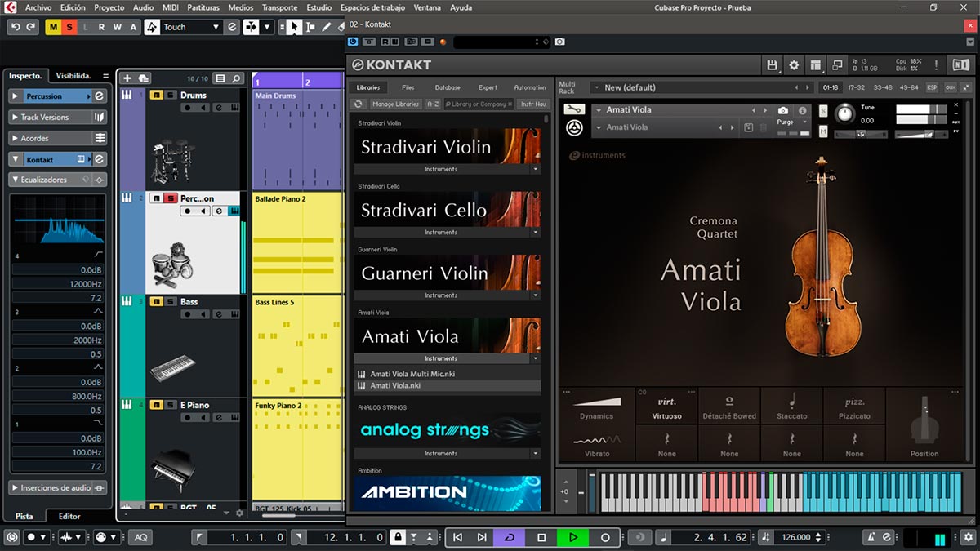Image resolution: width=980 pixels, height=551 pixels.
Task: Show the KSP script panel
Action: pyautogui.click(x=932, y=87)
